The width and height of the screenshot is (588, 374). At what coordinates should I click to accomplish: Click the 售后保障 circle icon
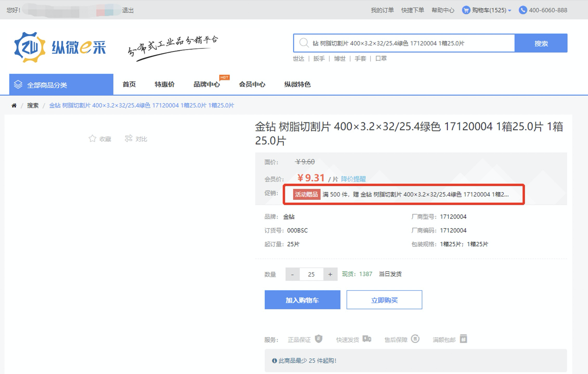click(415, 339)
